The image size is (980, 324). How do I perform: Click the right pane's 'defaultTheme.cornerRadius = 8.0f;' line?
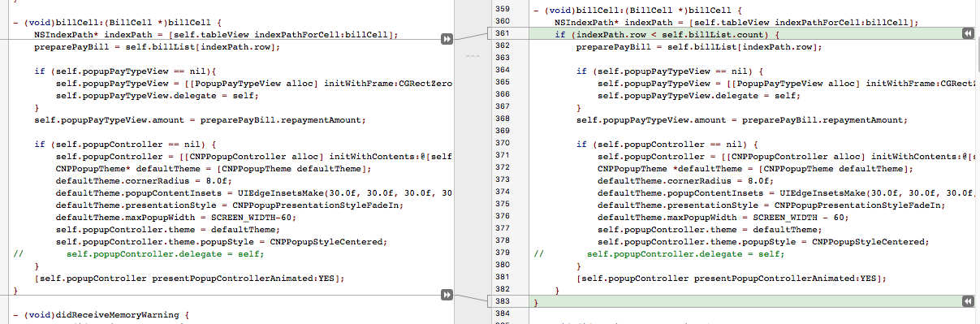tap(686, 181)
